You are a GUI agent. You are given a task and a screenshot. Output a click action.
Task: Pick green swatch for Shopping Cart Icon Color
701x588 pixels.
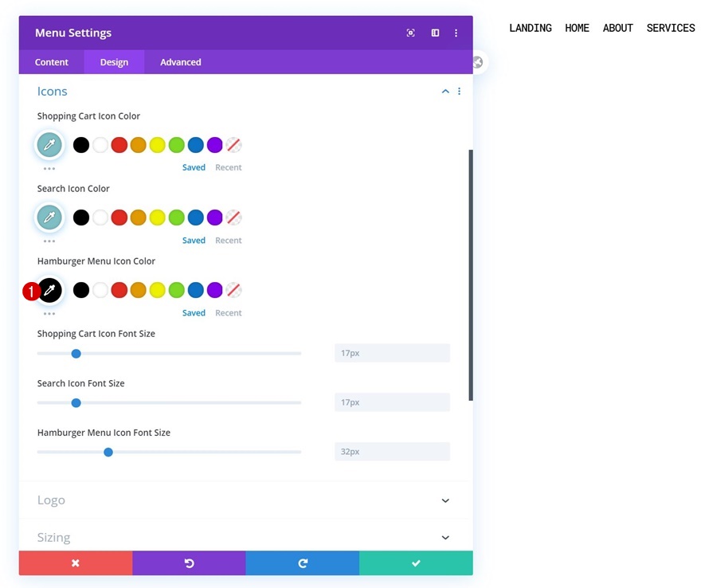tap(177, 145)
